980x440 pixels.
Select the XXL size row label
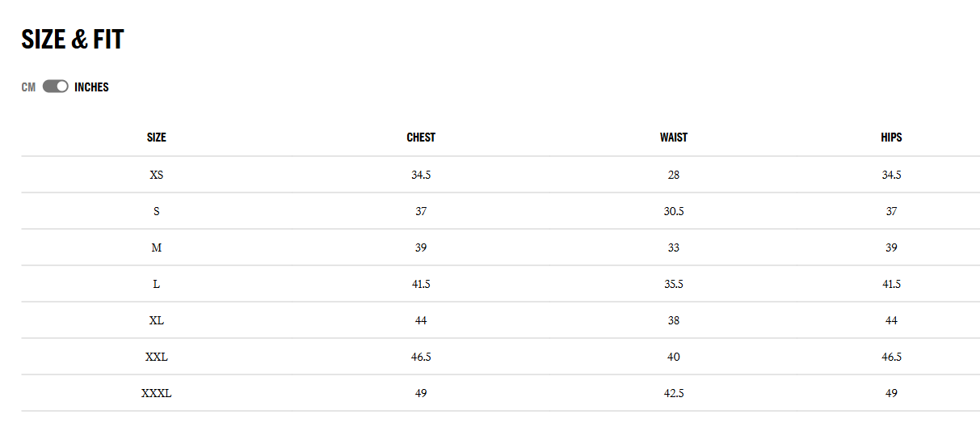(x=157, y=357)
